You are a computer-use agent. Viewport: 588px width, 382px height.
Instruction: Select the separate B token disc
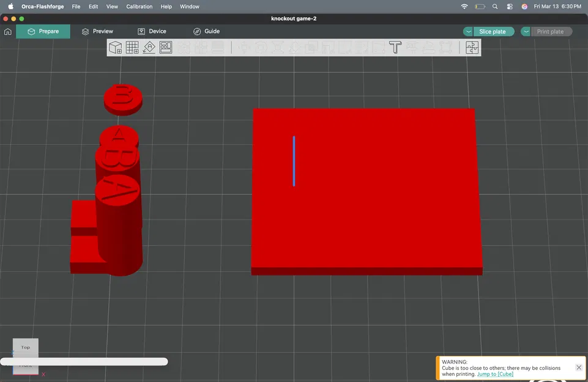click(x=123, y=99)
